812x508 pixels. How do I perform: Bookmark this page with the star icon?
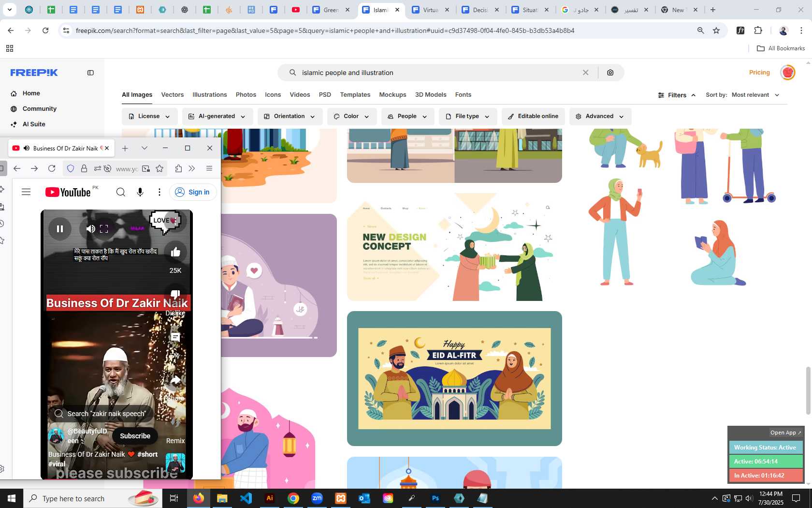tap(716, 30)
